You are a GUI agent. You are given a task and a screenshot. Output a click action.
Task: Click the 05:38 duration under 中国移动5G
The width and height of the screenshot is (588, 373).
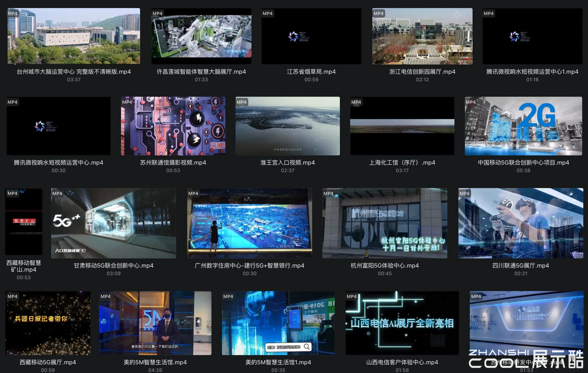[x=523, y=171]
